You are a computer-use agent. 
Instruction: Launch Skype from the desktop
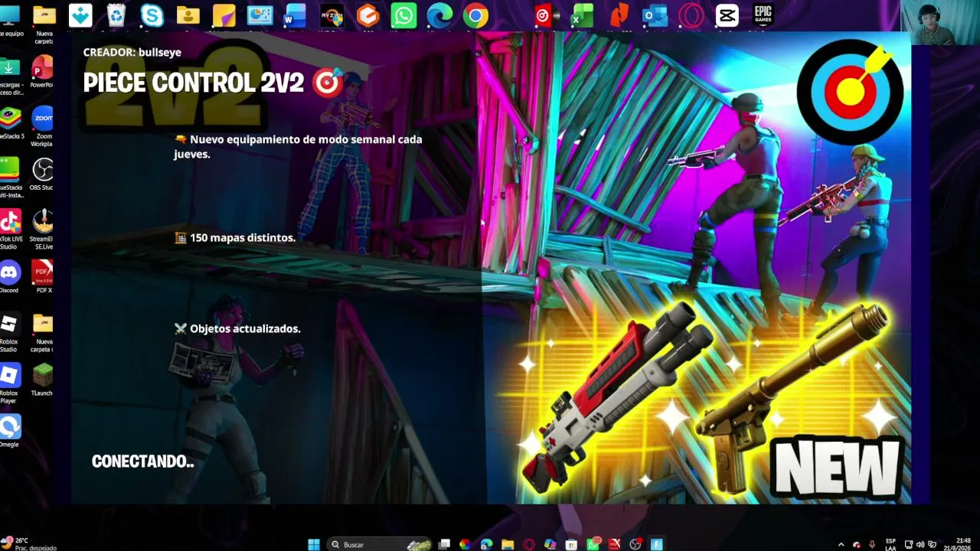(152, 15)
